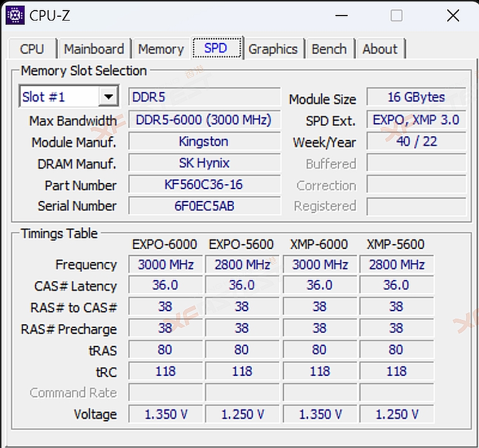Image resolution: width=479 pixels, height=448 pixels.
Task: Click the EXPO-5600 voltage 1.250 V cell
Action: 242,414
